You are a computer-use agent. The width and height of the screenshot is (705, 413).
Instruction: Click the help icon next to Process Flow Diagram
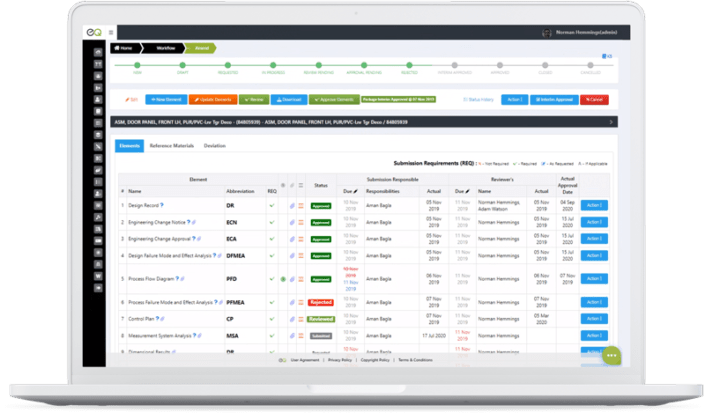(x=177, y=279)
